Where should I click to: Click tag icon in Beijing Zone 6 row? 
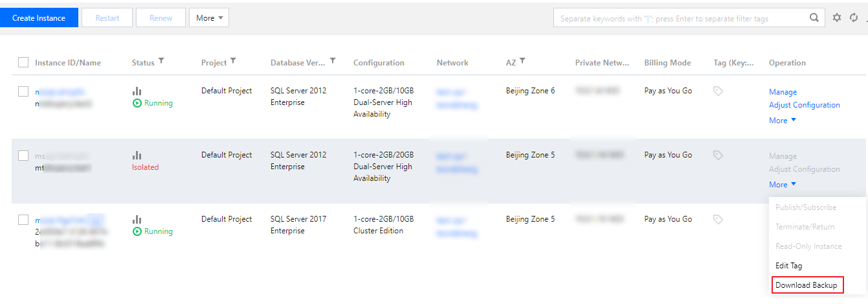click(x=718, y=91)
